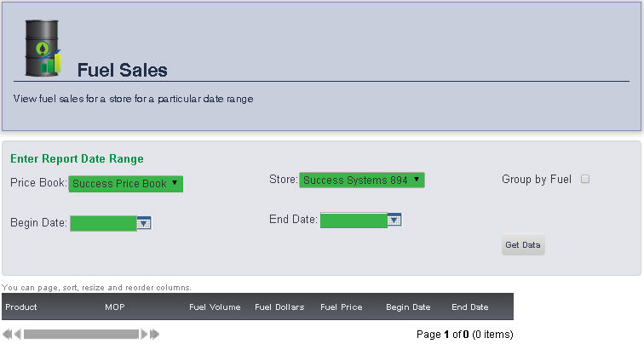
Task: Open the Price Book dropdown
Action: tap(126, 183)
